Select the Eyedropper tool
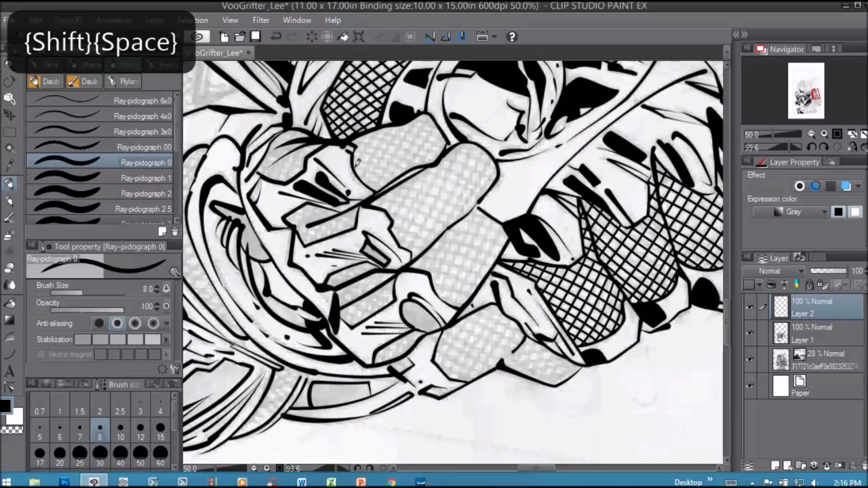Screen dimensions: 868x488 click(9, 166)
